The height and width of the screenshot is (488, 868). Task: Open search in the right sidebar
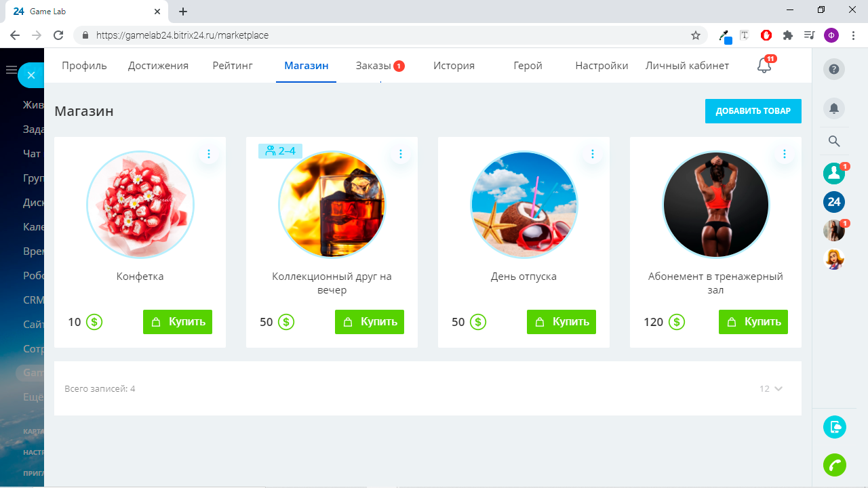click(834, 141)
